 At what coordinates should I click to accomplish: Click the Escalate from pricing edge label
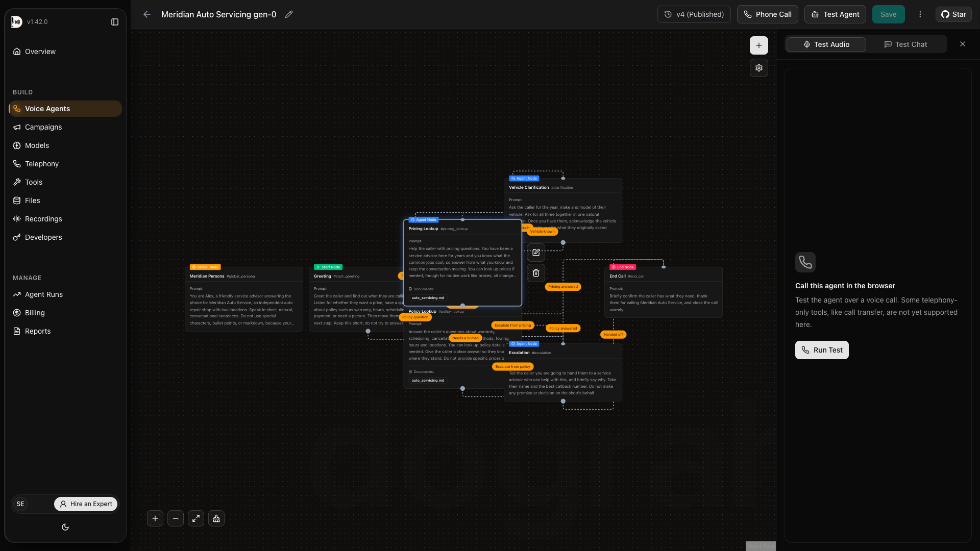(x=512, y=325)
